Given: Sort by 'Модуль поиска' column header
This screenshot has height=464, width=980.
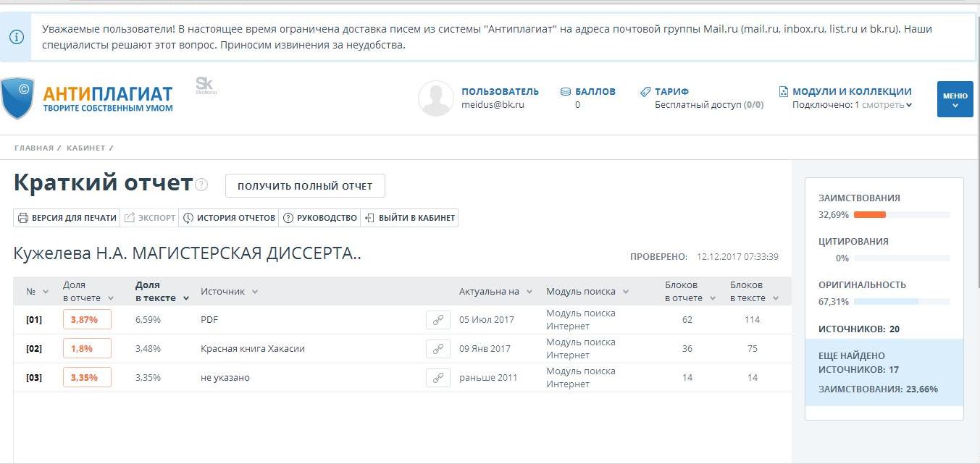Looking at the screenshot, I should tap(587, 292).
